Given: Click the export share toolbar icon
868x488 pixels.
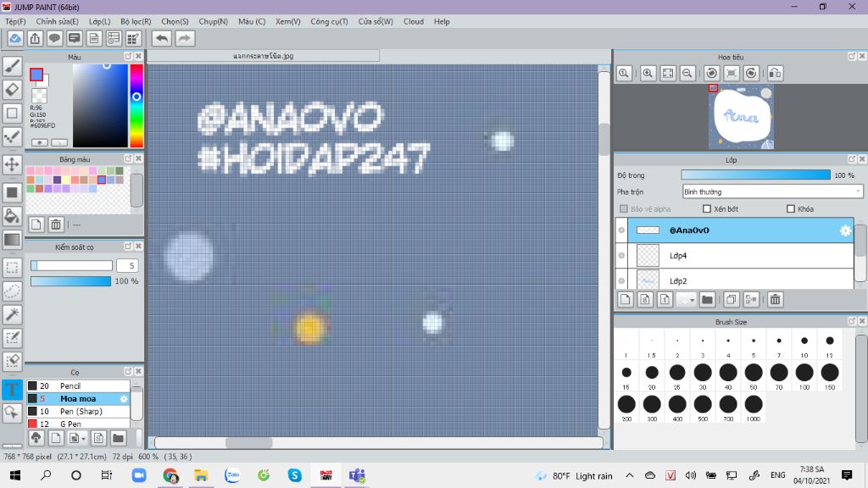Looking at the screenshot, I should click(x=35, y=38).
